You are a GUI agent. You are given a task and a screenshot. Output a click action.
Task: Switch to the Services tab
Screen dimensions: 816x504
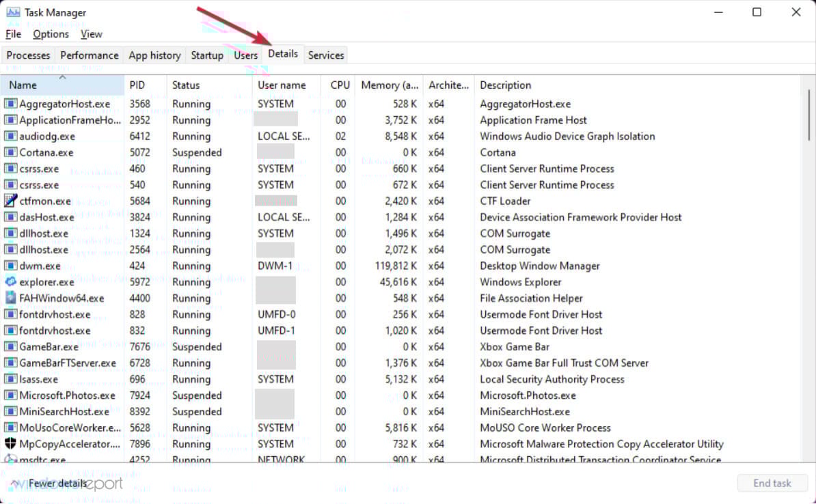(326, 55)
